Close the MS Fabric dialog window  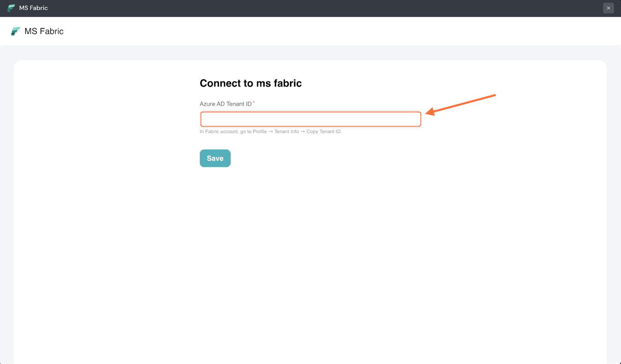pos(608,8)
